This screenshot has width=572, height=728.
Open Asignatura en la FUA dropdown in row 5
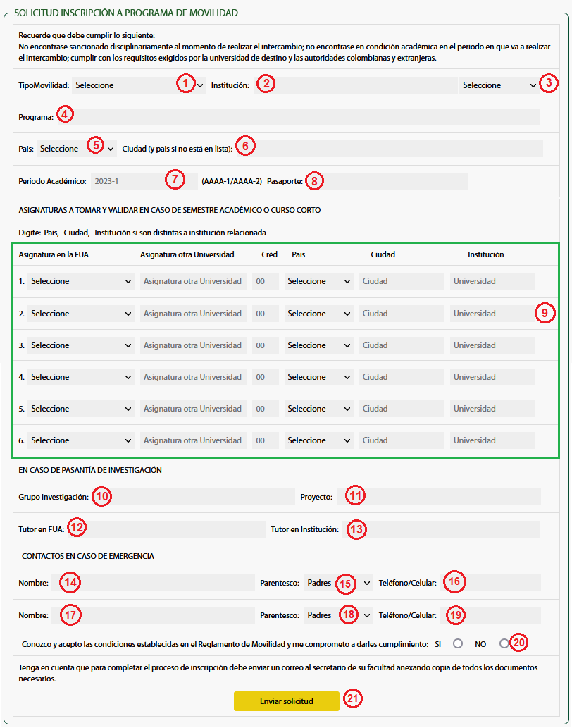click(81, 409)
